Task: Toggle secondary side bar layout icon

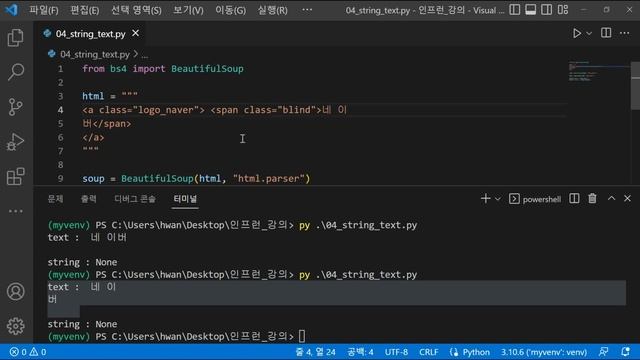Action: (547, 10)
